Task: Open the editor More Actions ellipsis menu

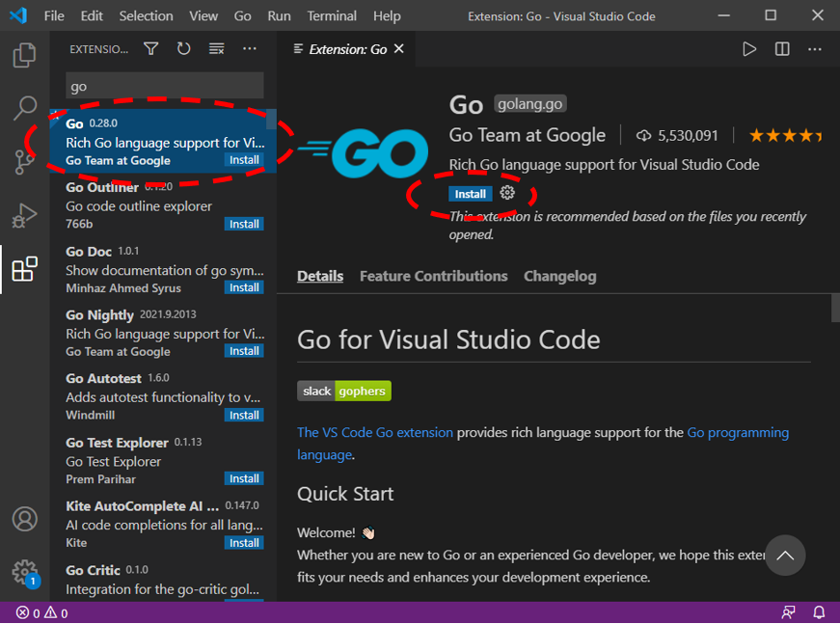Action: (x=815, y=48)
